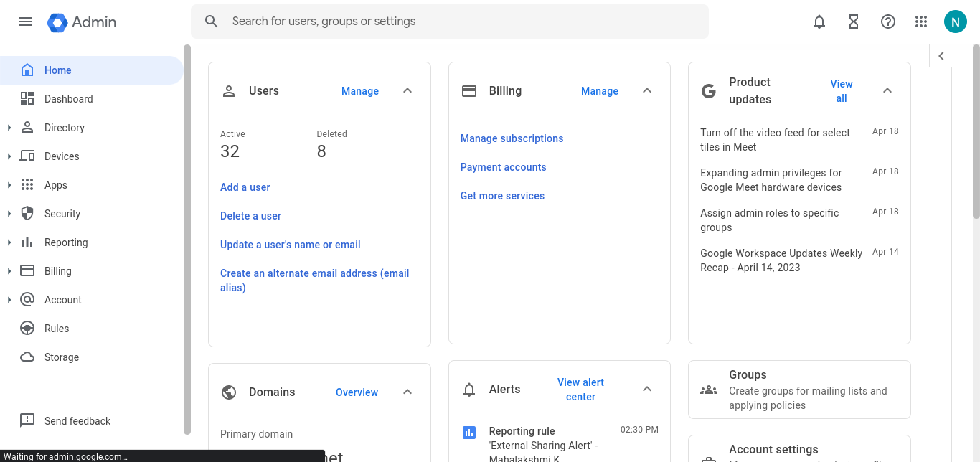This screenshot has width=980, height=462.
Task: Click the main page scrollbar
Action: pyautogui.click(x=976, y=131)
